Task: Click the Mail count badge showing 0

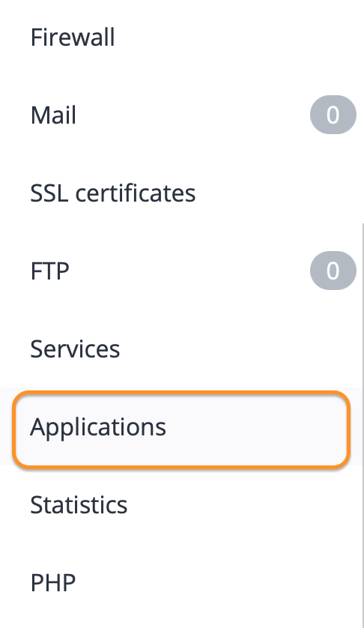Action: tap(333, 115)
